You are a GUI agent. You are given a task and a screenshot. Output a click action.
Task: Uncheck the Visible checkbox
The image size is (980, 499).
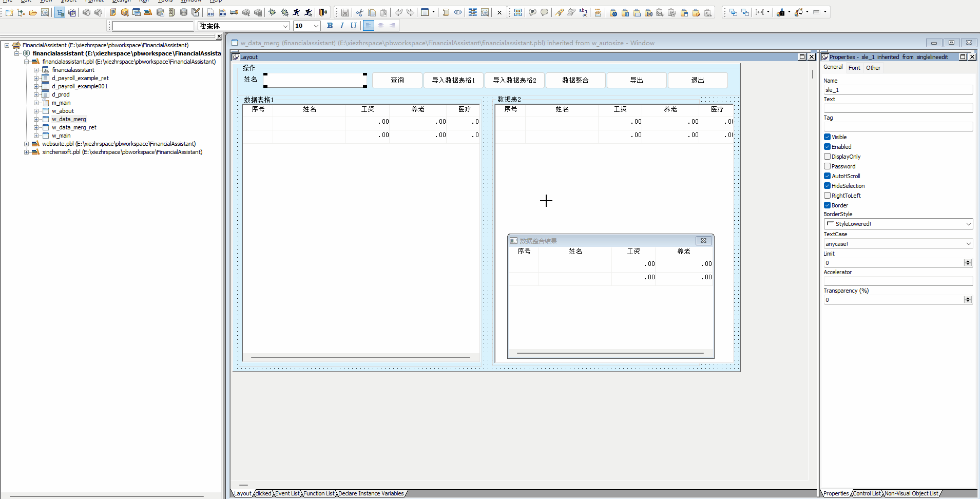[x=827, y=137]
